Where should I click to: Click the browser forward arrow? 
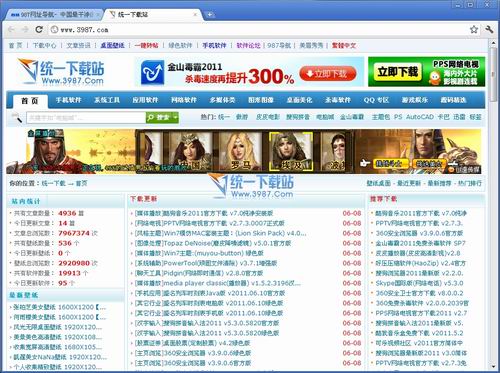[x=25, y=29]
